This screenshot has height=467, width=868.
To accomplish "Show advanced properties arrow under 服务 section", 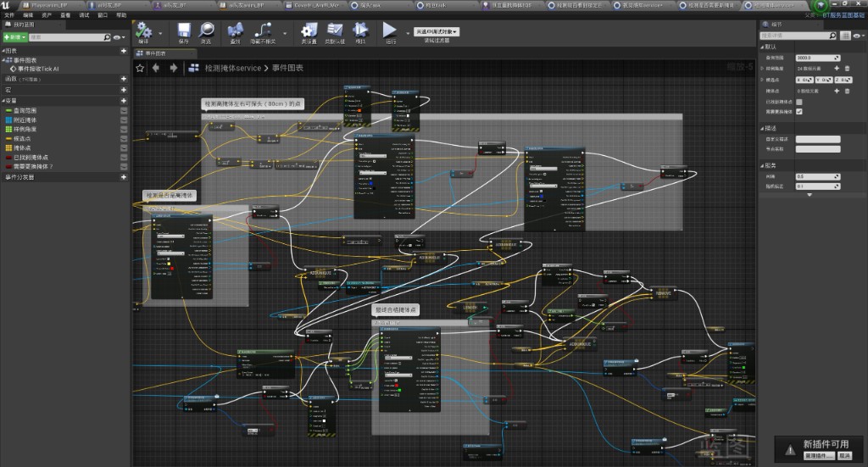I will click(x=810, y=195).
